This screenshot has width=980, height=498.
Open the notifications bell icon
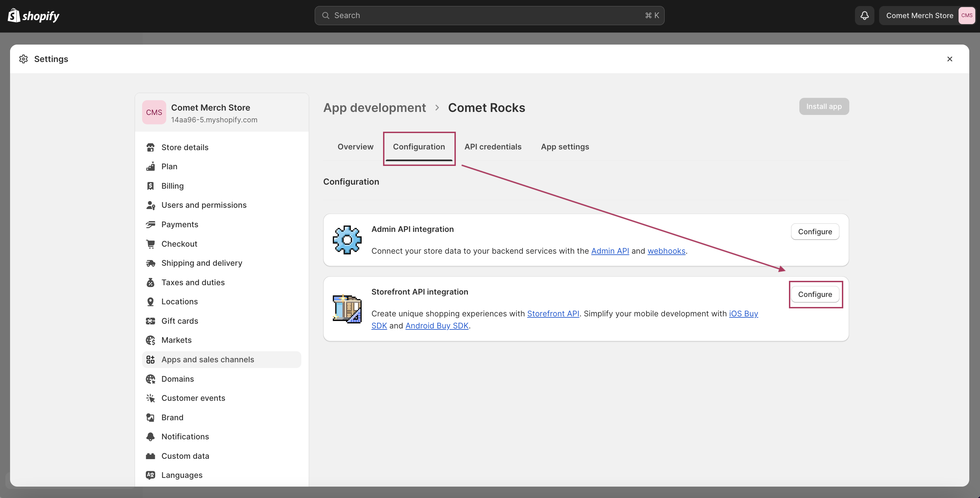(864, 16)
